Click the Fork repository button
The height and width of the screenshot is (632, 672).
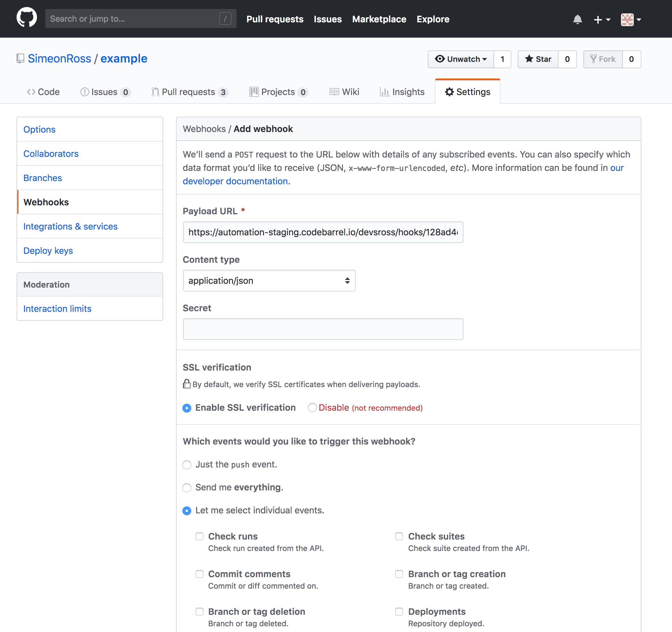click(x=603, y=59)
